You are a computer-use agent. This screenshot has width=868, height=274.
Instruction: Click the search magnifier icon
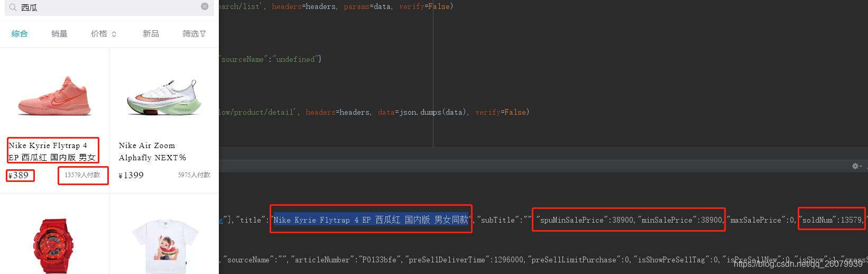point(13,7)
